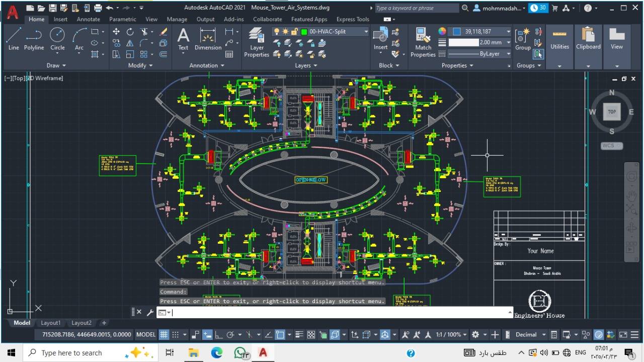Click the Move tool in Modify panel
The height and width of the screenshot is (362, 644).
[116, 32]
